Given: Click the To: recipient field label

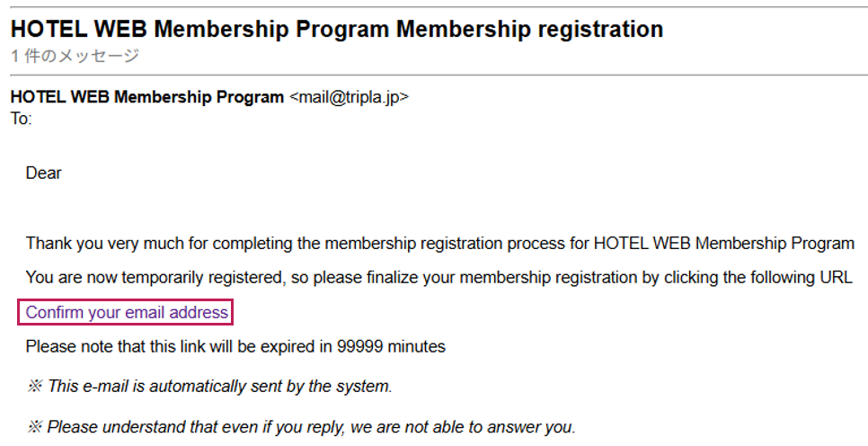Looking at the screenshot, I should click(21, 118).
